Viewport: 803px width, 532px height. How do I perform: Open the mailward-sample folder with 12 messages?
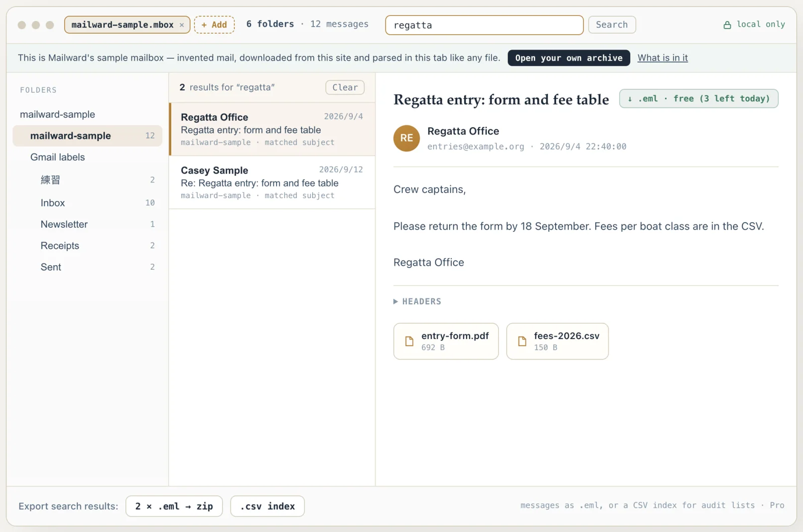(x=87, y=136)
